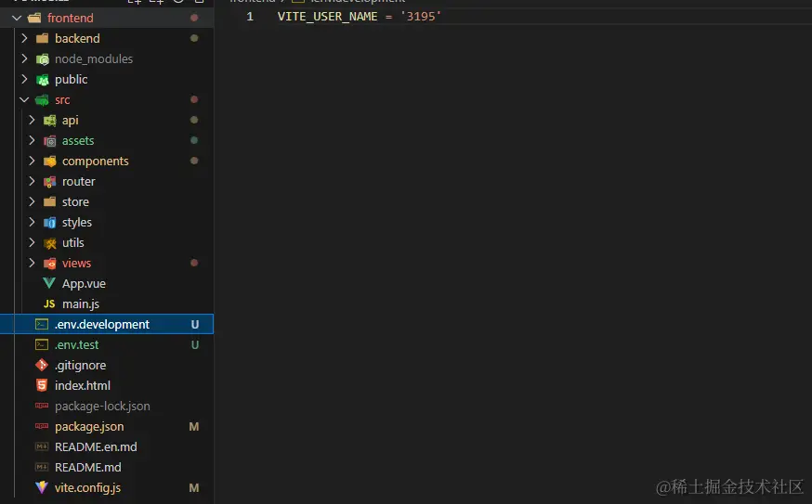Click the M git status badge on package.json
The height and width of the screenshot is (504, 812).
tap(193, 426)
